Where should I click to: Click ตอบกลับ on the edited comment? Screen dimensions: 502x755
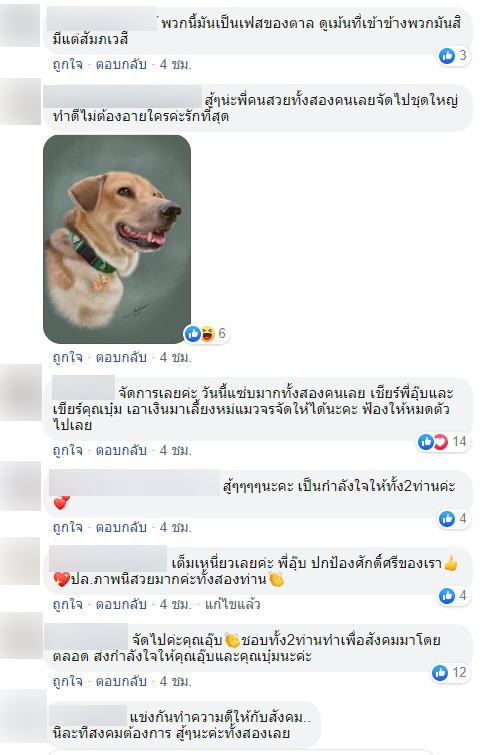[121, 604]
